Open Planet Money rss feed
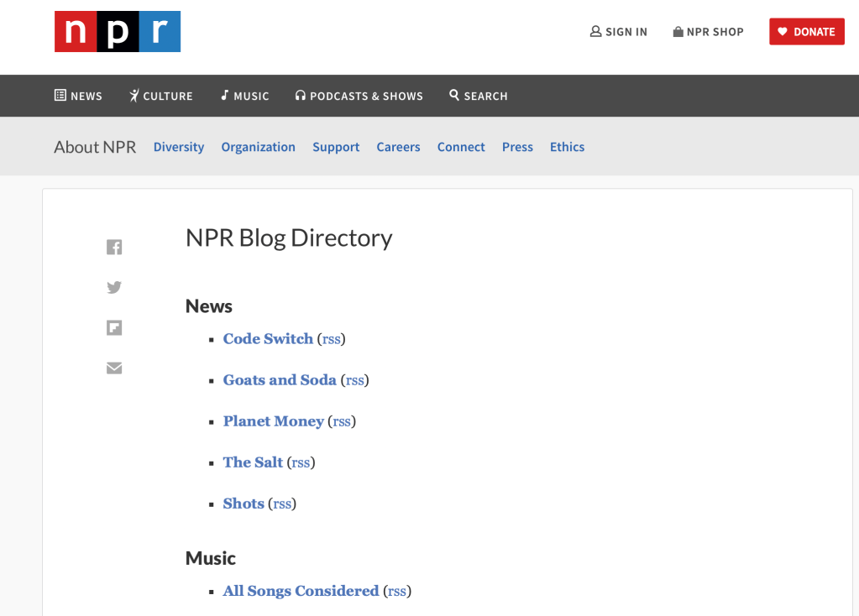This screenshot has height=616, width=859. pyautogui.click(x=342, y=421)
